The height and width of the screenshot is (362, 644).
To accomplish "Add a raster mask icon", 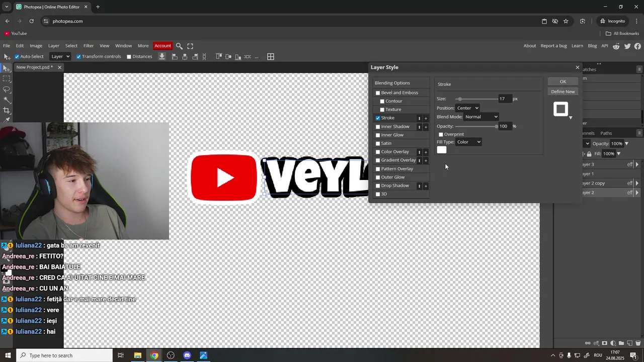I will [x=605, y=343].
